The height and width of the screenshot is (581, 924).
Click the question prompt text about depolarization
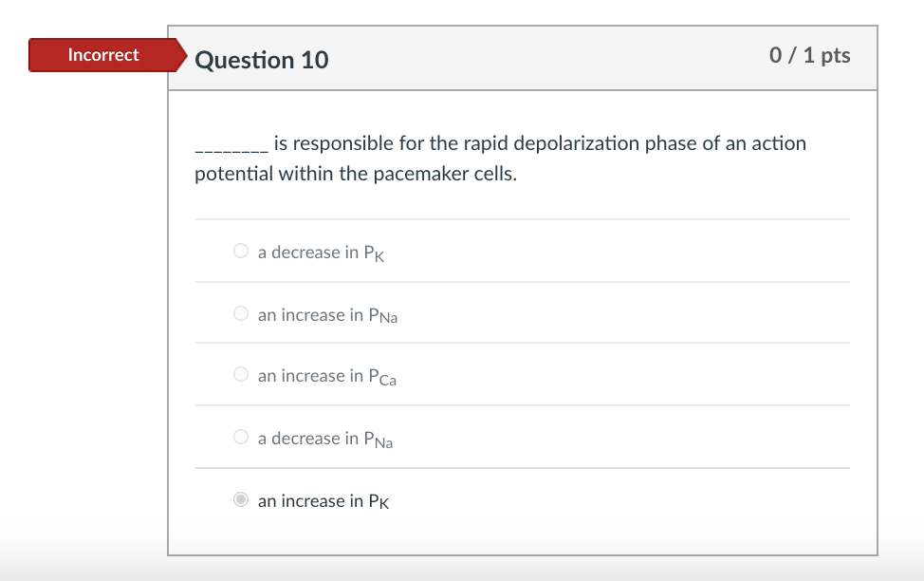click(500, 143)
